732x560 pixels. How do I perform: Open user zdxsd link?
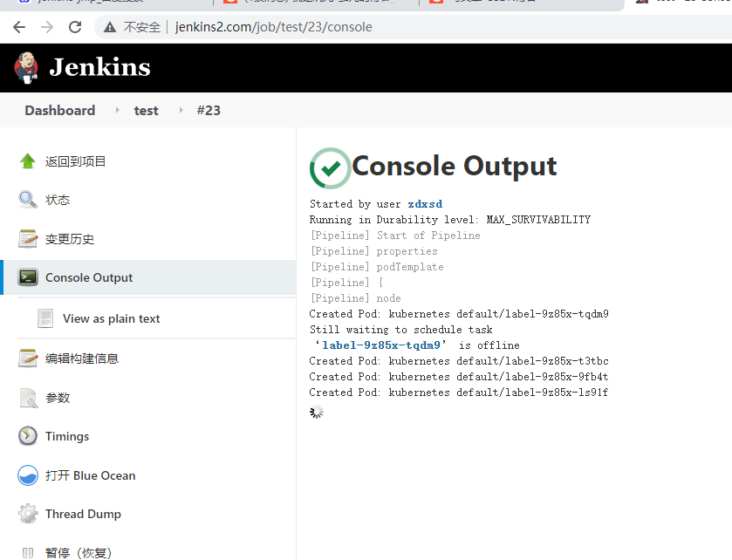click(425, 204)
